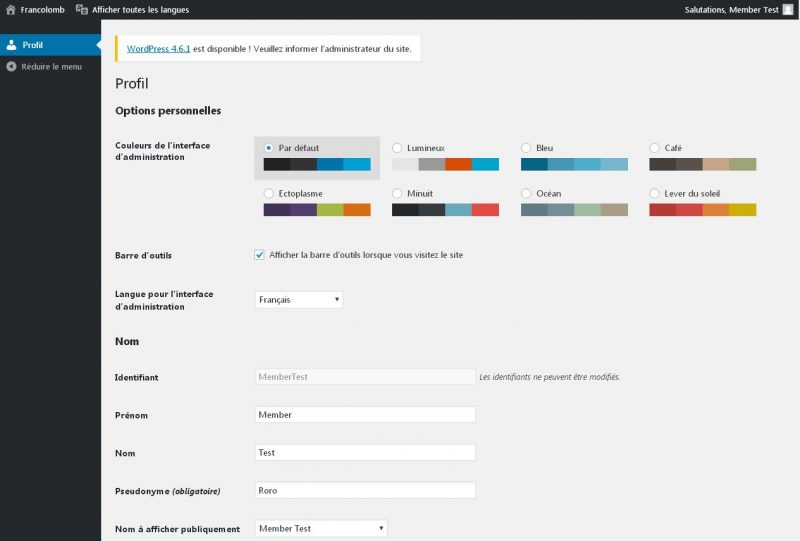
Task: Click the 'Langue pour l'interface d'administration' label
Action: click(164, 300)
